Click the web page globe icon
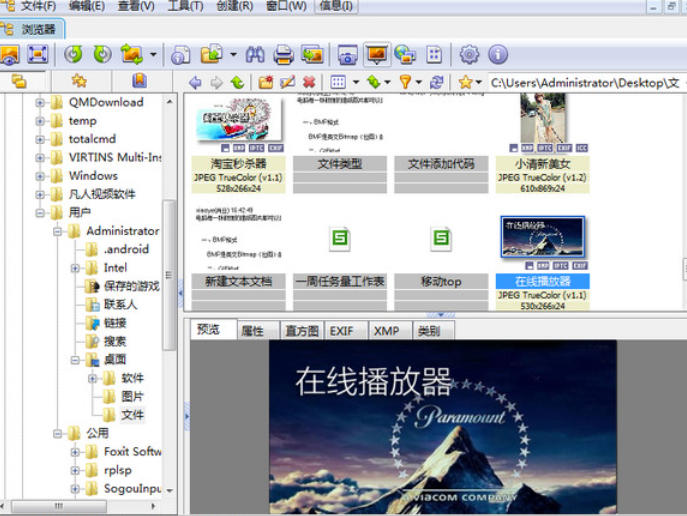Screen dimensions: 687x516 (404, 55)
